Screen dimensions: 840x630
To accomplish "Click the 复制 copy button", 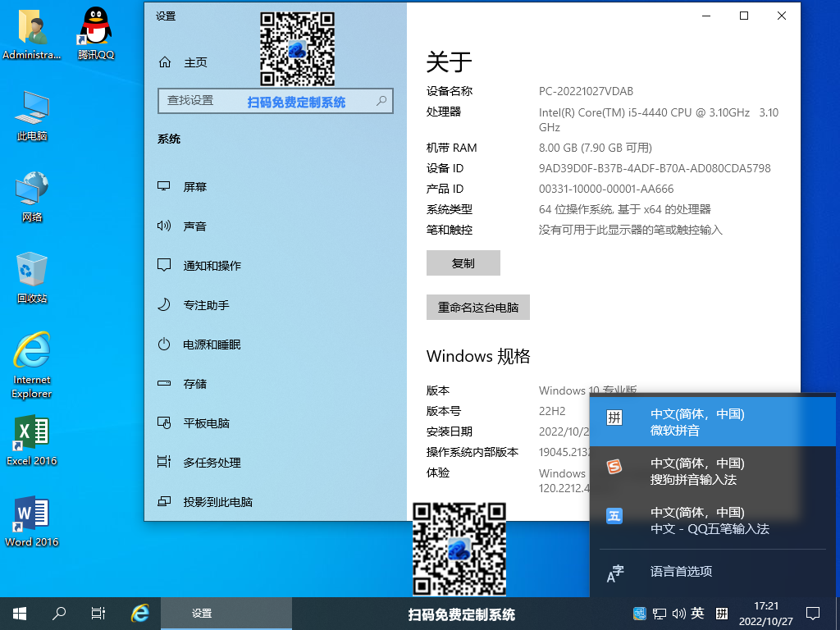I will (x=463, y=263).
